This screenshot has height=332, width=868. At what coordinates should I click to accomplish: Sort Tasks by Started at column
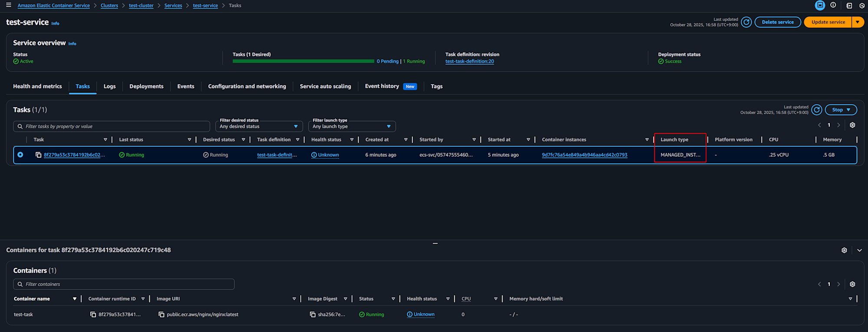point(528,140)
